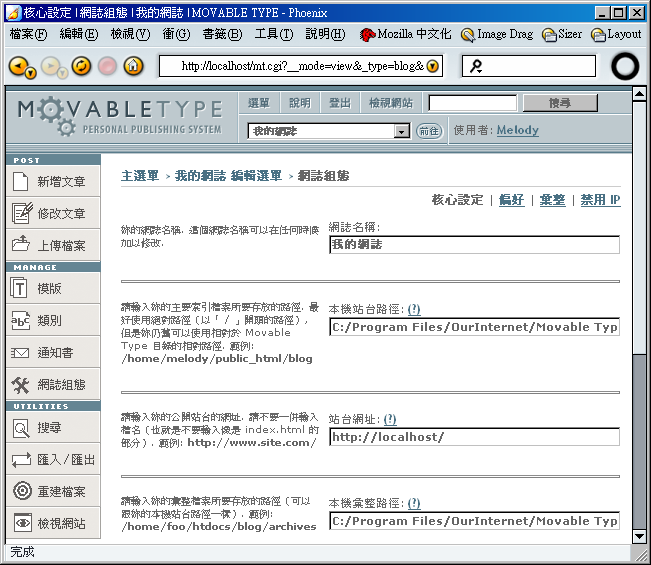Click into the browser URL address field
Image resolution: width=651 pixels, height=565 pixels.
point(301,66)
